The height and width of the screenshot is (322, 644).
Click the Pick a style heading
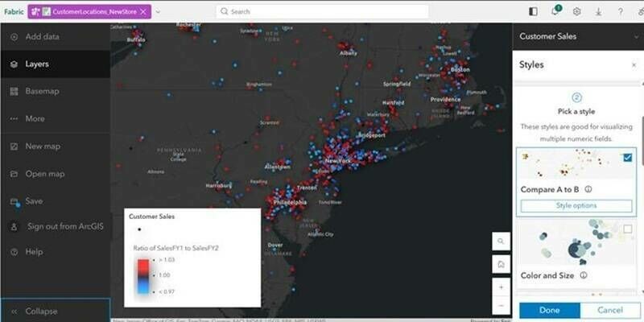point(576,111)
